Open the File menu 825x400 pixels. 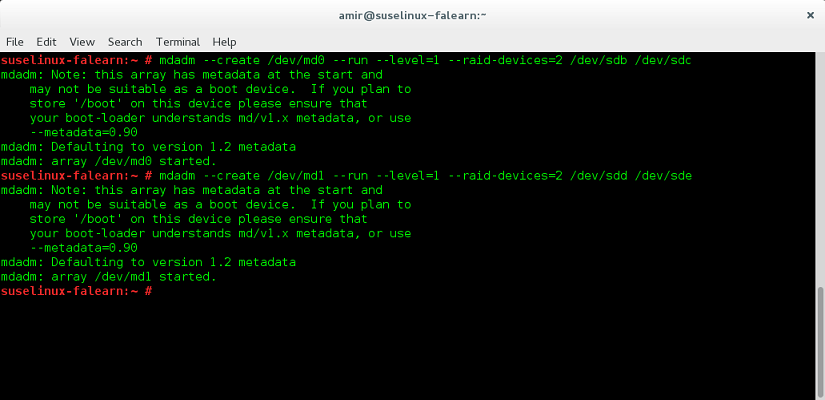15,42
